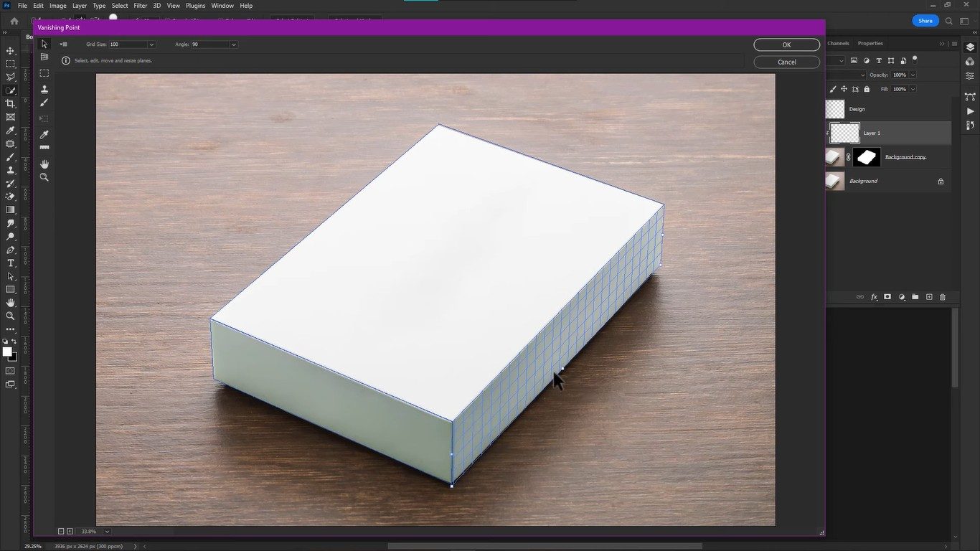Image resolution: width=980 pixels, height=551 pixels.
Task: Activate the Measure ruler tool
Action: 44,148
